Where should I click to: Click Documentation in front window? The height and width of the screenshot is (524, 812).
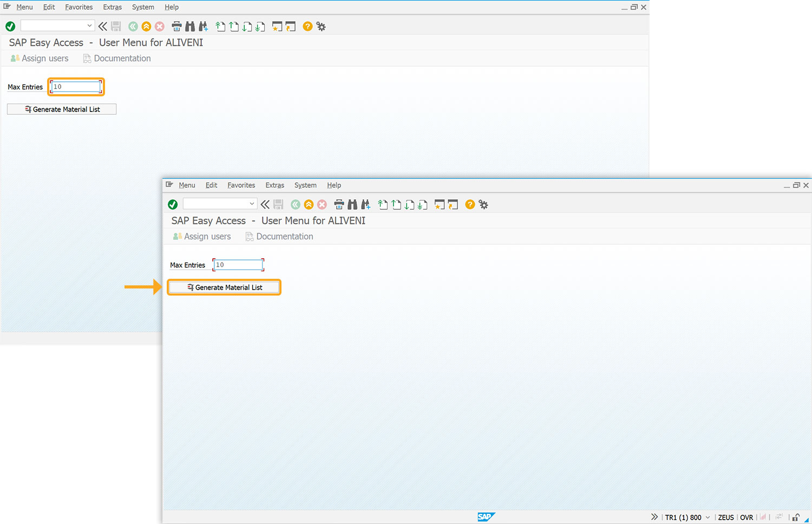click(x=279, y=237)
